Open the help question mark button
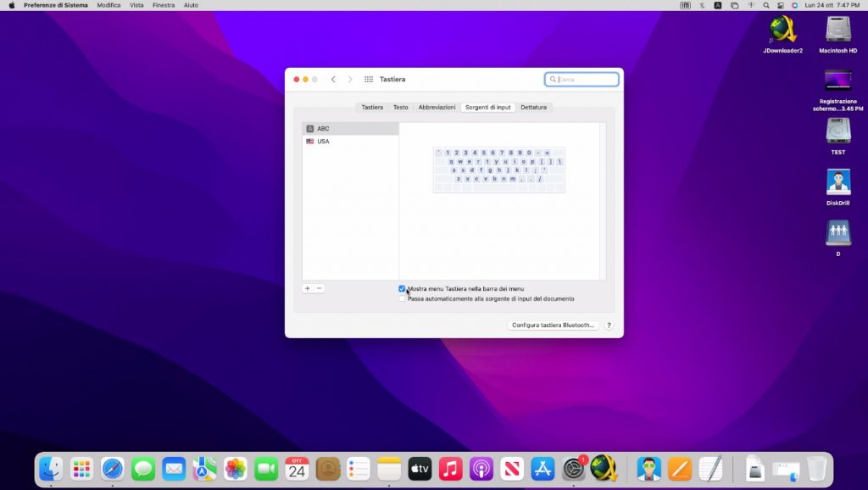 click(609, 326)
